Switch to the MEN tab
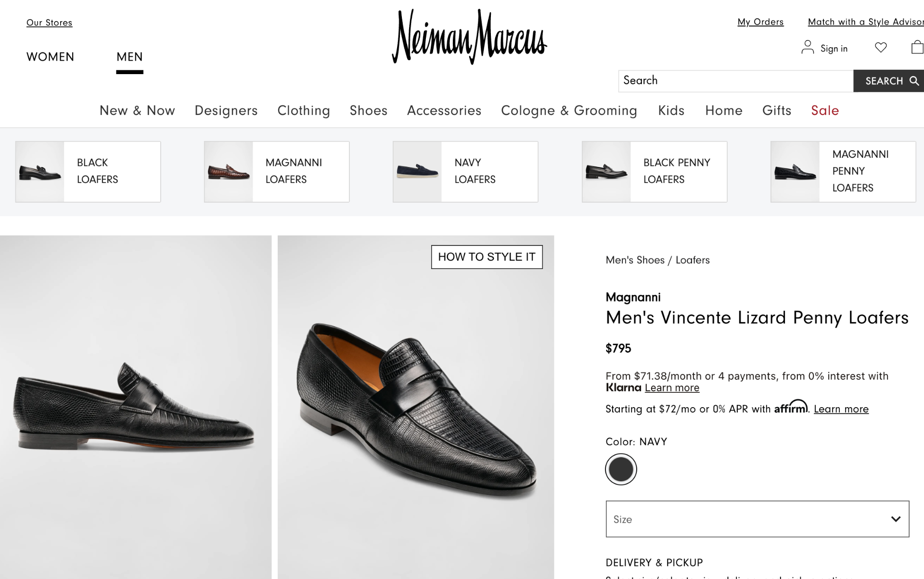Image resolution: width=924 pixels, height=579 pixels. pos(129,57)
